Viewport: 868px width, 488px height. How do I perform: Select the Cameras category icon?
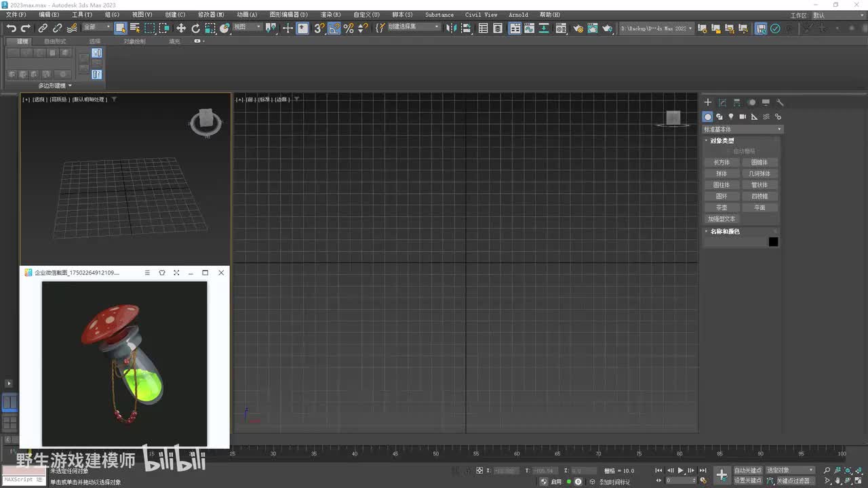(743, 117)
